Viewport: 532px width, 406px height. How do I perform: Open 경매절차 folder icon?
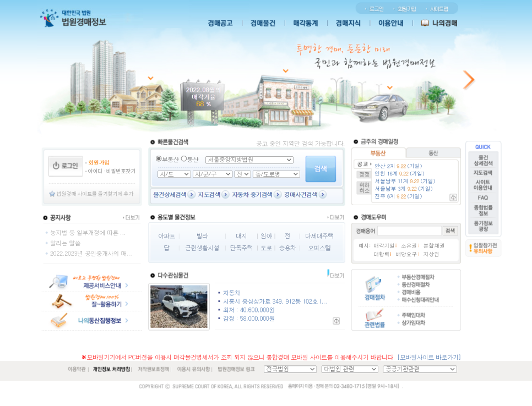(x=374, y=286)
